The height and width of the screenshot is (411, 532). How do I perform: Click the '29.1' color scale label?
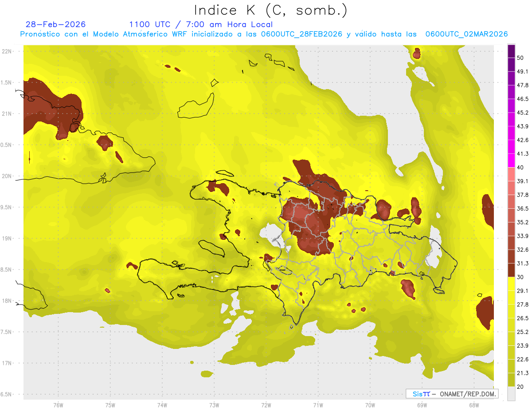[x=523, y=291]
